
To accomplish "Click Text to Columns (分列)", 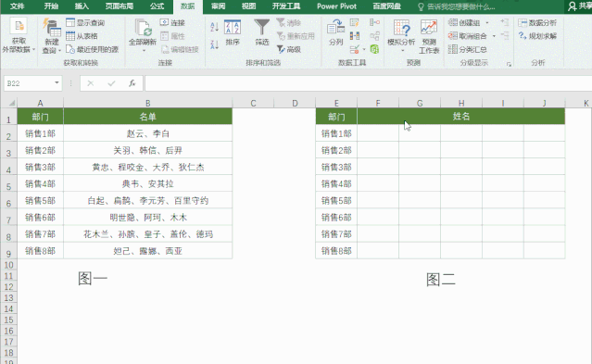I will pos(335,32).
